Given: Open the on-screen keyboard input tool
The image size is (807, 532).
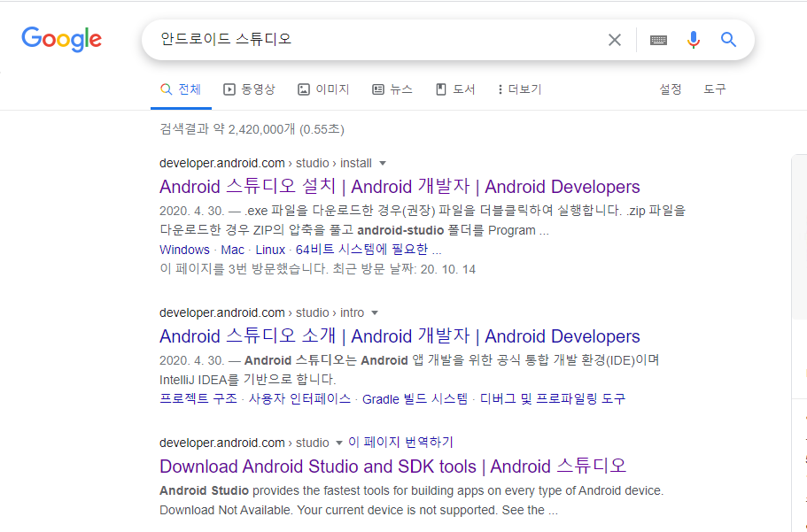Looking at the screenshot, I should coord(658,40).
